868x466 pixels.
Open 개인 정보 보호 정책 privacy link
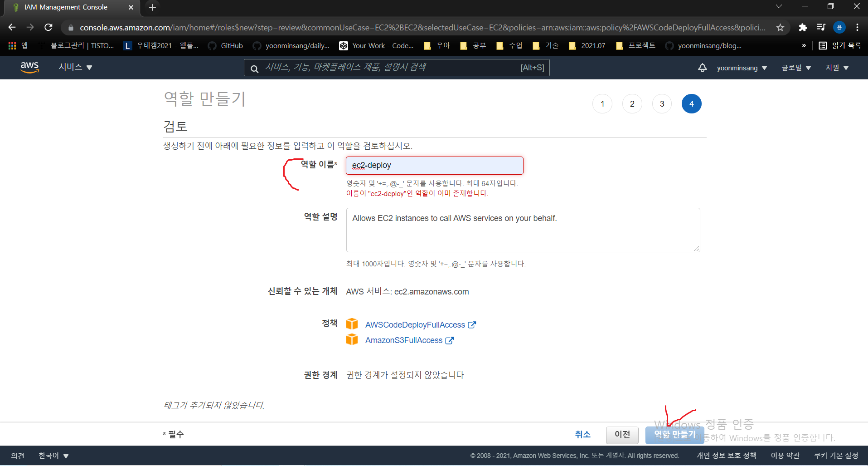pyautogui.click(x=726, y=456)
